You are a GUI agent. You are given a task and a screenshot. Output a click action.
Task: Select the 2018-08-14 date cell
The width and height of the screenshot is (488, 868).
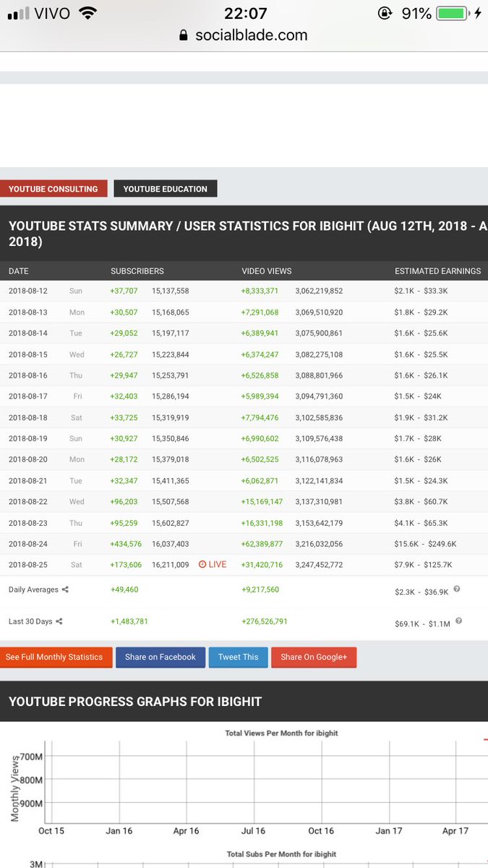point(28,333)
